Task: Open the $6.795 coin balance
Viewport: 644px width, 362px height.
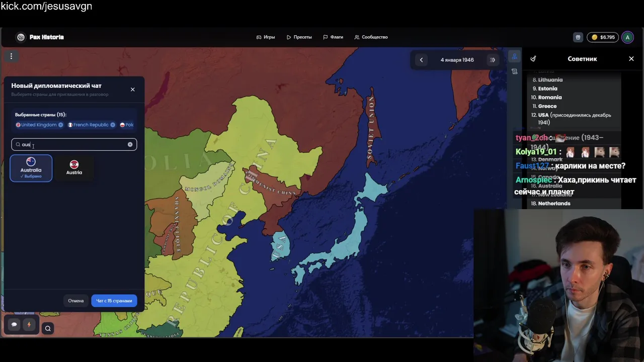Action: (603, 37)
